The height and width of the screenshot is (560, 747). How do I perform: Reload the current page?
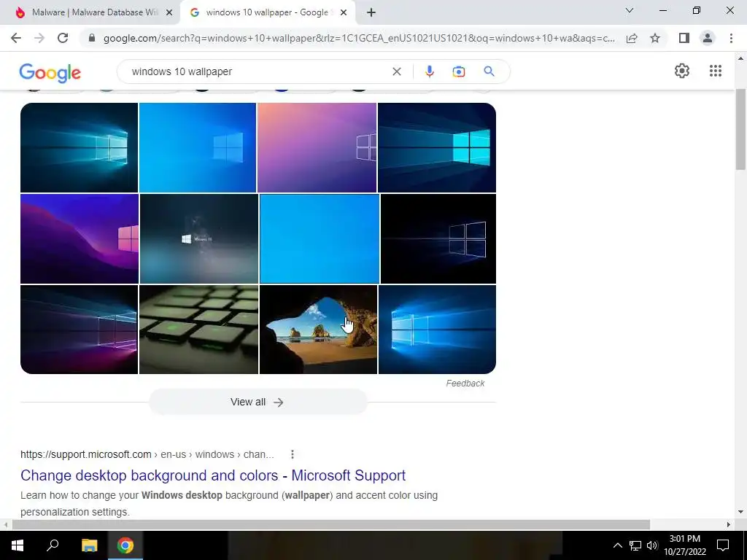pos(63,38)
